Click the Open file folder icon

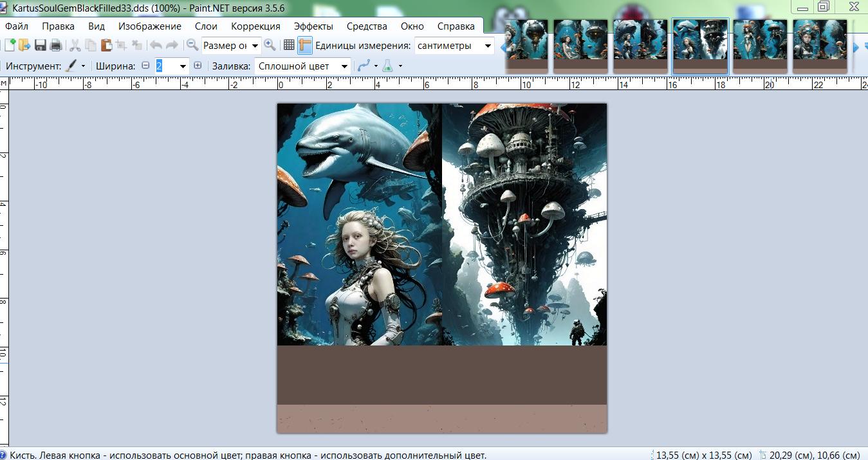tap(24, 45)
